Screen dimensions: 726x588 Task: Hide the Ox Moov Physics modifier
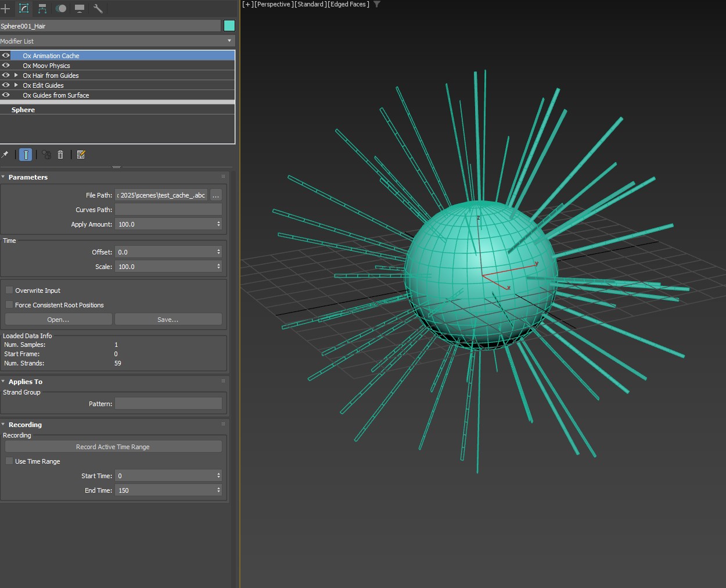(x=6, y=66)
